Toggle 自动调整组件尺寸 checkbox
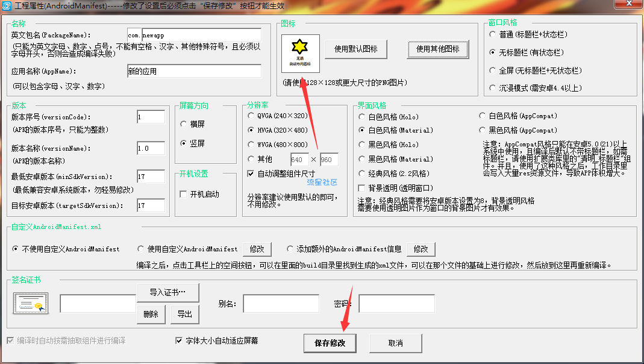Viewport: 644px width, 364px height. 282,174
